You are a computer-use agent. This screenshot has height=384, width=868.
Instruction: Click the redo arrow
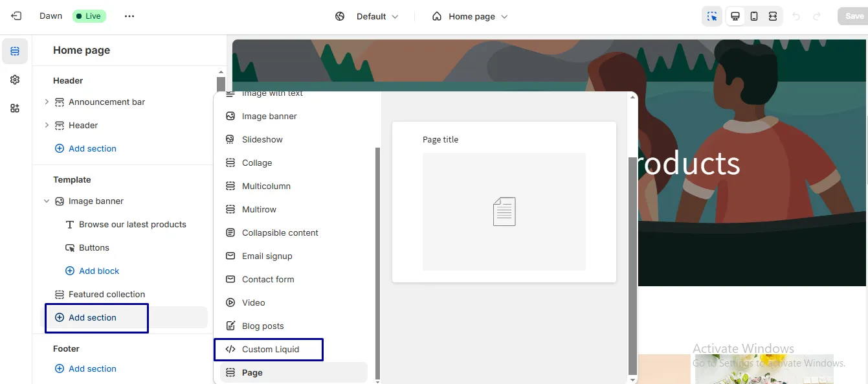click(x=817, y=16)
